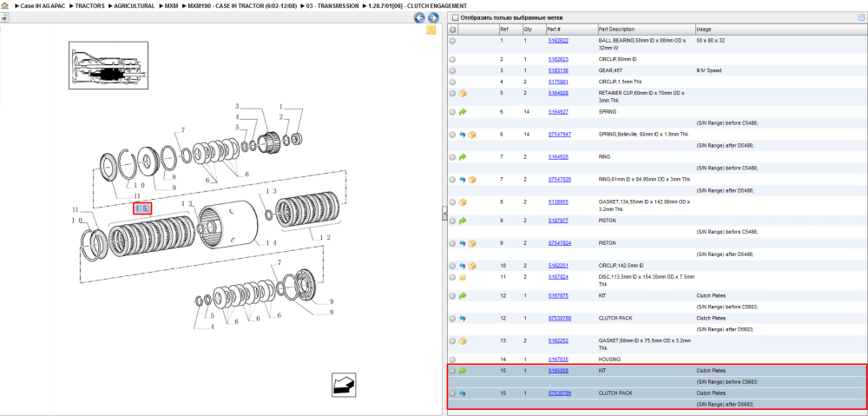The image size is (868, 416).
Task: Click blue arrow icon on part 87547826 row
Action: pos(463,180)
